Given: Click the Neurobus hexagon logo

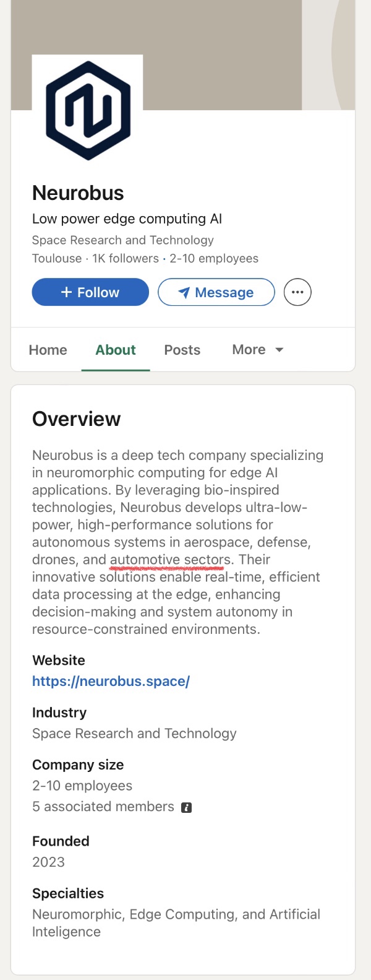Looking at the screenshot, I should tap(88, 110).
